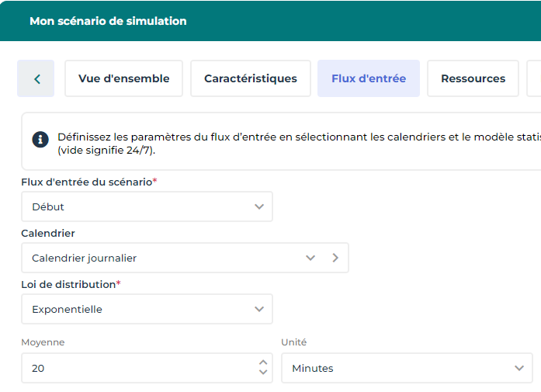Click the chevron in the Début dropdown
The height and width of the screenshot is (392, 541).
(259, 206)
